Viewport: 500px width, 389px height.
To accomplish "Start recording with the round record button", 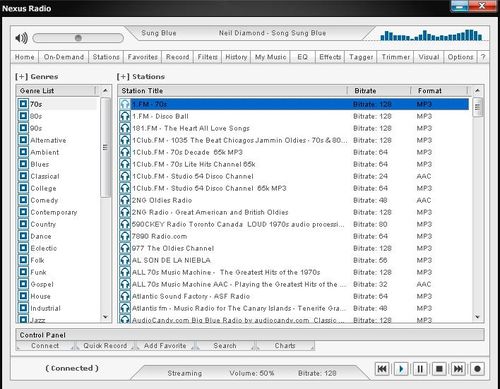I will tap(477, 369).
